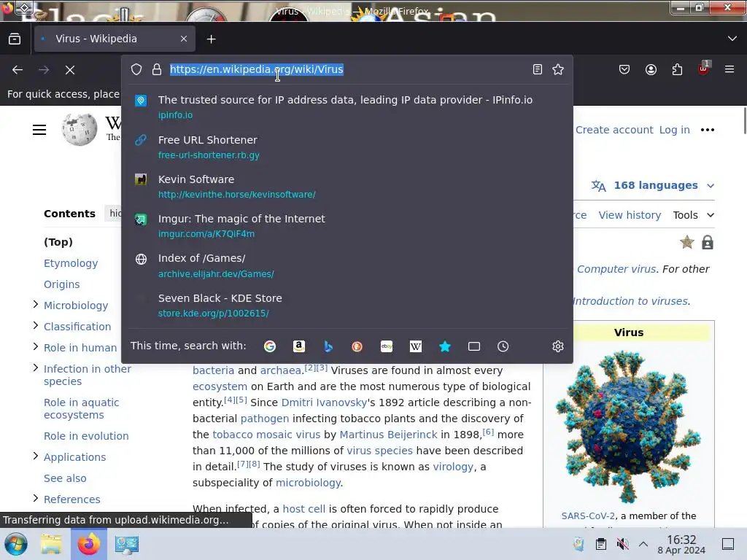
Task: Open Wikipedia main menu hamburger
Action: pyautogui.click(x=39, y=130)
